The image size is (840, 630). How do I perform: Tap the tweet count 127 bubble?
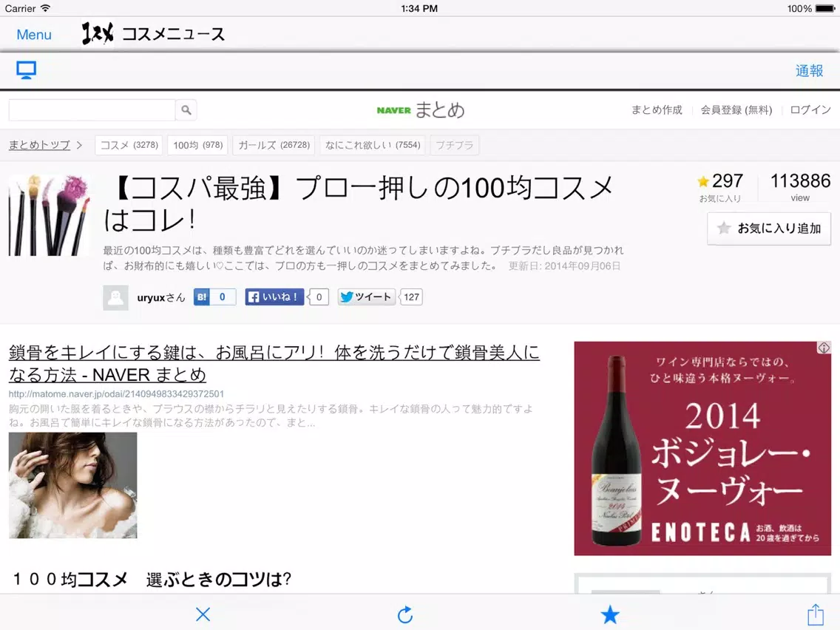(411, 297)
